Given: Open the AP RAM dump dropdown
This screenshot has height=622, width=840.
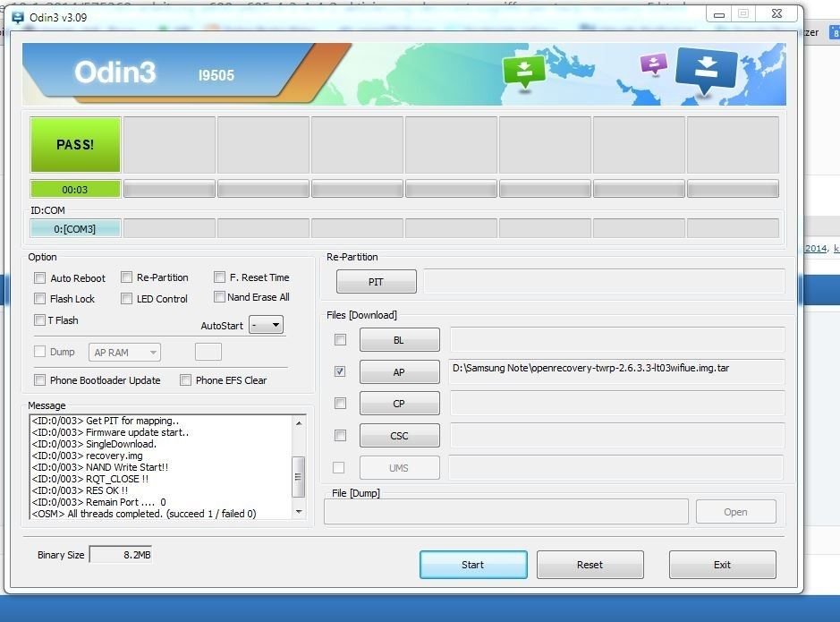Looking at the screenshot, I should 124,352.
